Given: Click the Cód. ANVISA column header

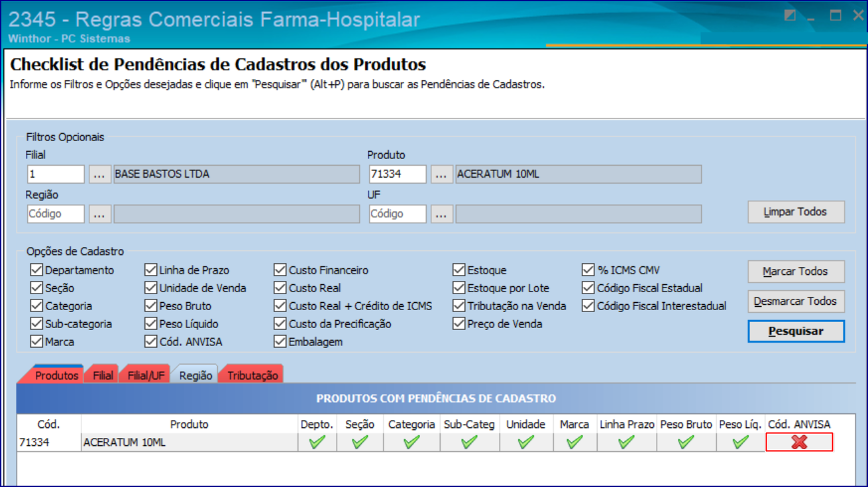Looking at the screenshot, I should [799, 425].
